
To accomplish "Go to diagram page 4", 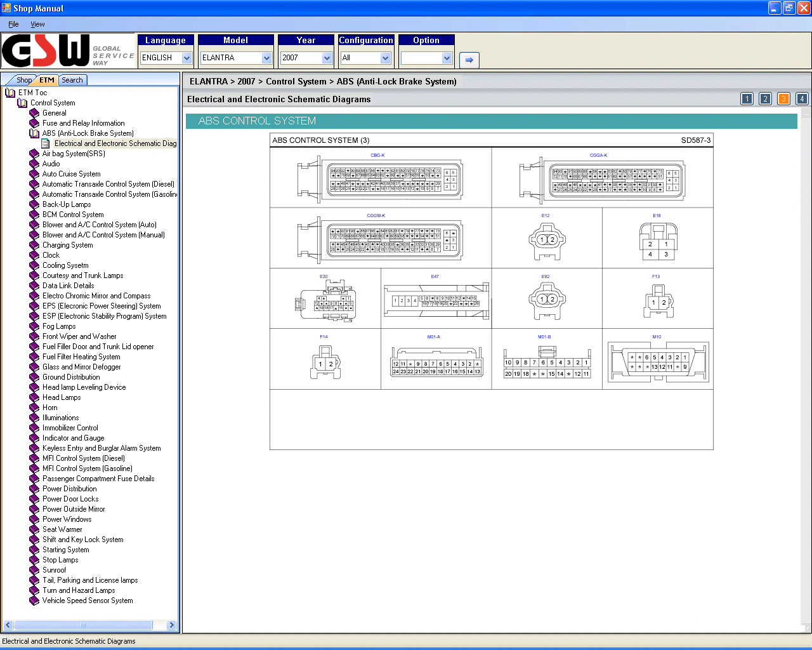I will pyautogui.click(x=802, y=98).
